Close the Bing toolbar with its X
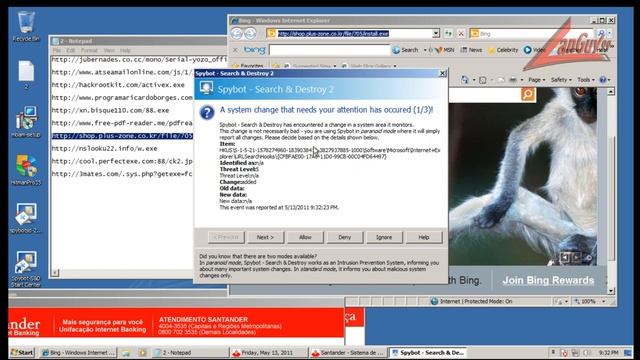 [x=235, y=50]
